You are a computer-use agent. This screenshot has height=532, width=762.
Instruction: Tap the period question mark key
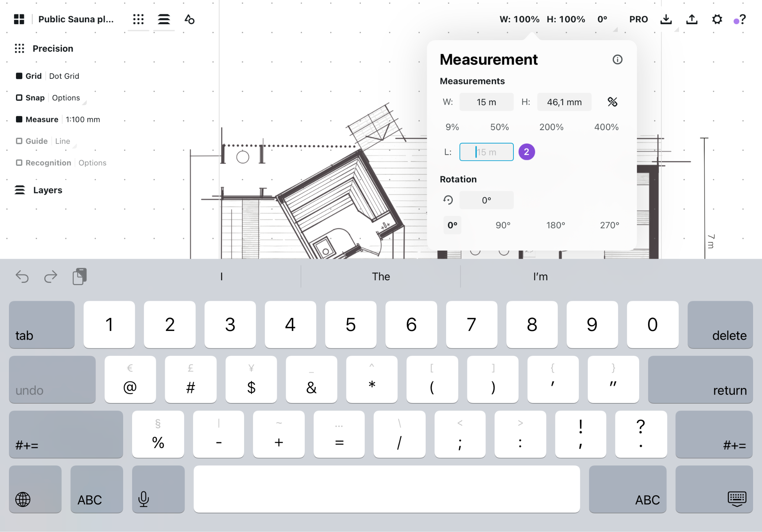(641, 434)
